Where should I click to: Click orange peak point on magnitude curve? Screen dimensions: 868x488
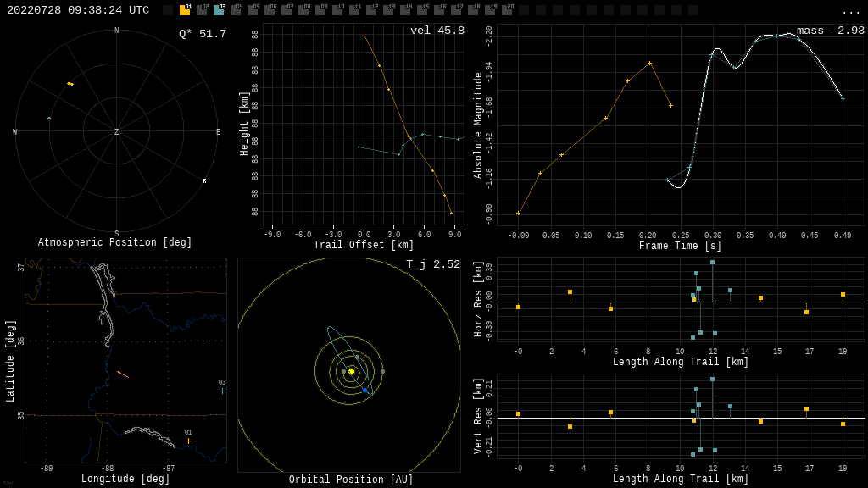(649, 63)
